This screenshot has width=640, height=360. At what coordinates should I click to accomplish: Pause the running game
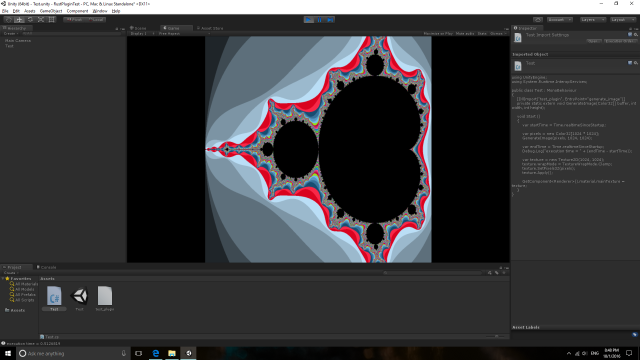click(320, 20)
